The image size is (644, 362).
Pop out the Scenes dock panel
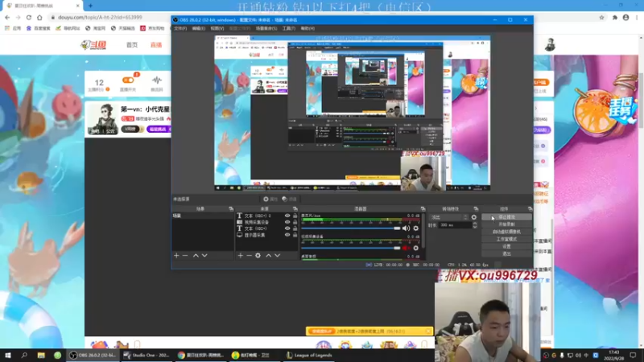click(231, 209)
